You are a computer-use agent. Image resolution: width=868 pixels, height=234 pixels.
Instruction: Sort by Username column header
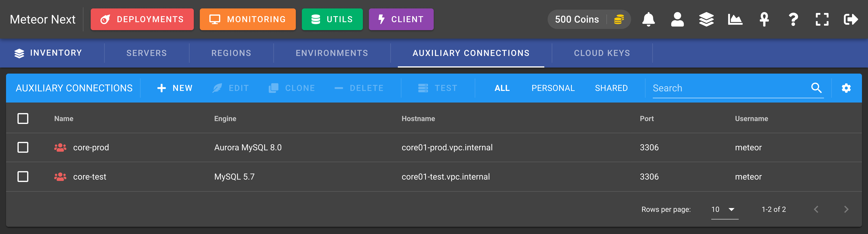pyautogui.click(x=751, y=119)
